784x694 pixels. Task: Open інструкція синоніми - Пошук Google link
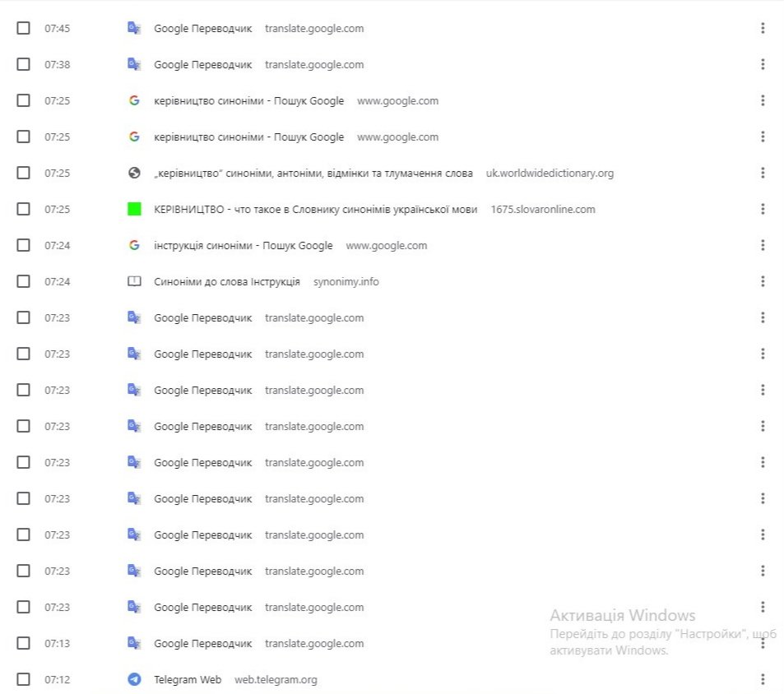coord(243,245)
